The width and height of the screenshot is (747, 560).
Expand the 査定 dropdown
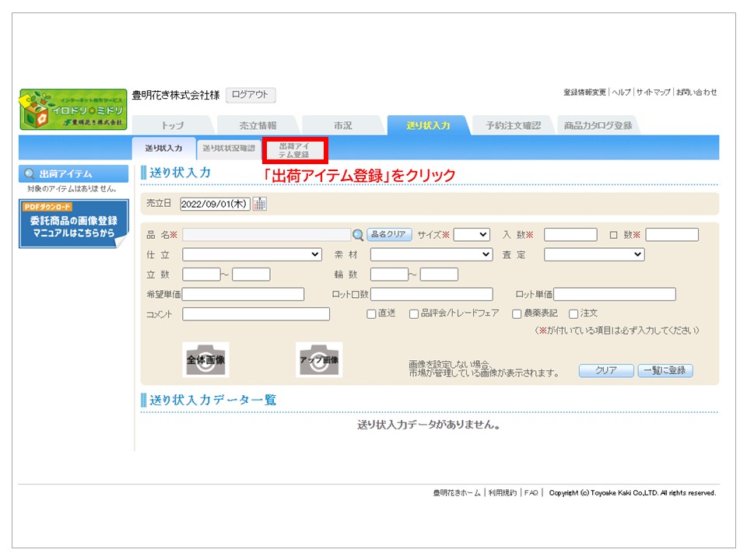[x=594, y=254]
